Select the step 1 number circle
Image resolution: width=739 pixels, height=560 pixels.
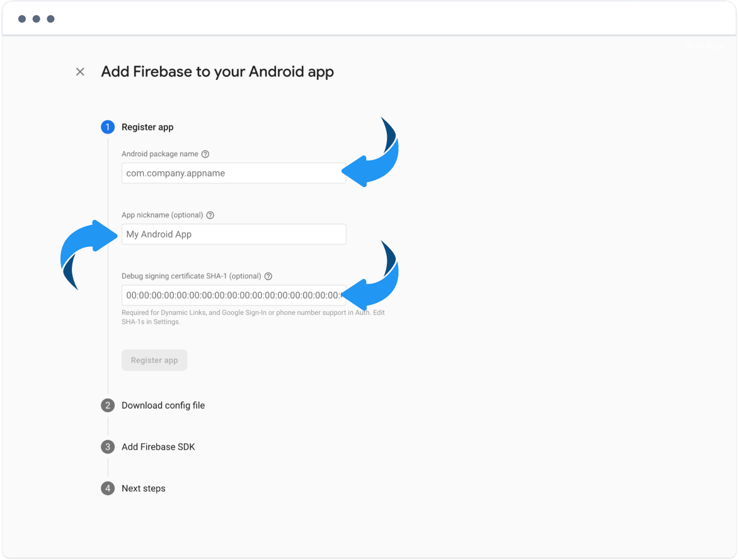pos(108,127)
